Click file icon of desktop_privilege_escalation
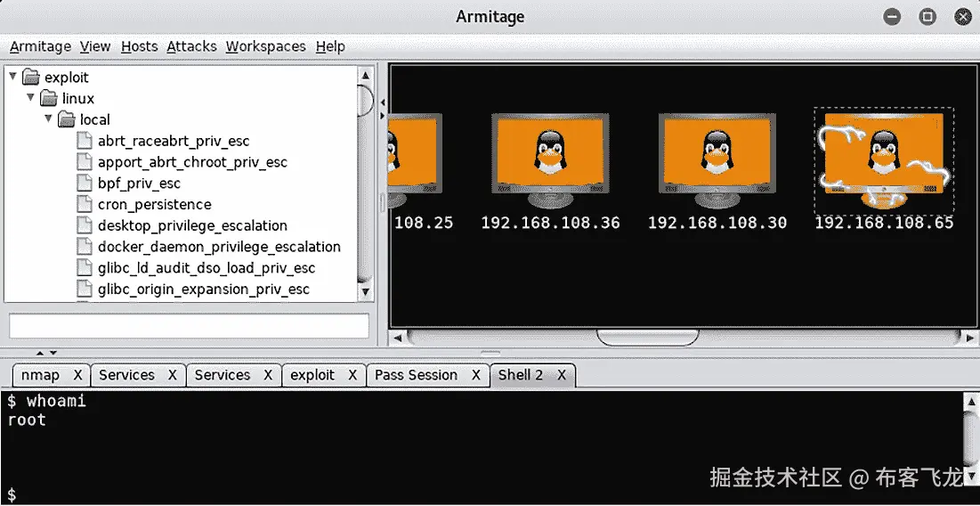 point(85,225)
